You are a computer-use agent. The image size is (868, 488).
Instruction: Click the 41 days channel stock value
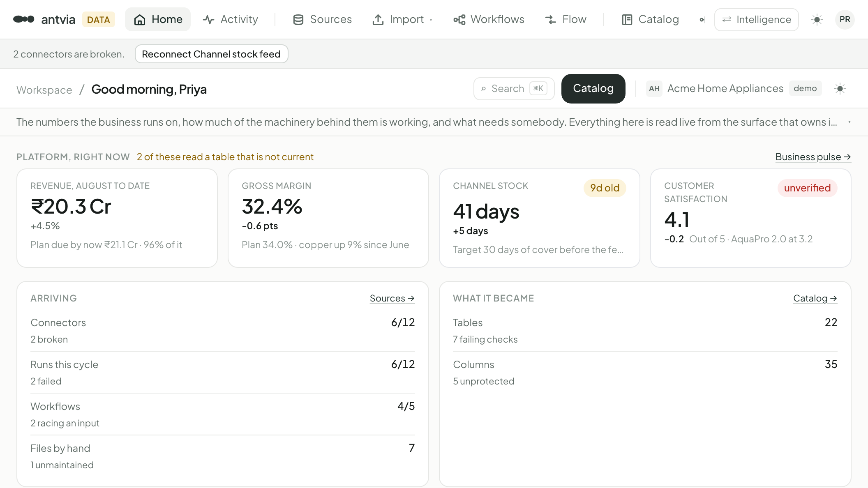click(486, 212)
